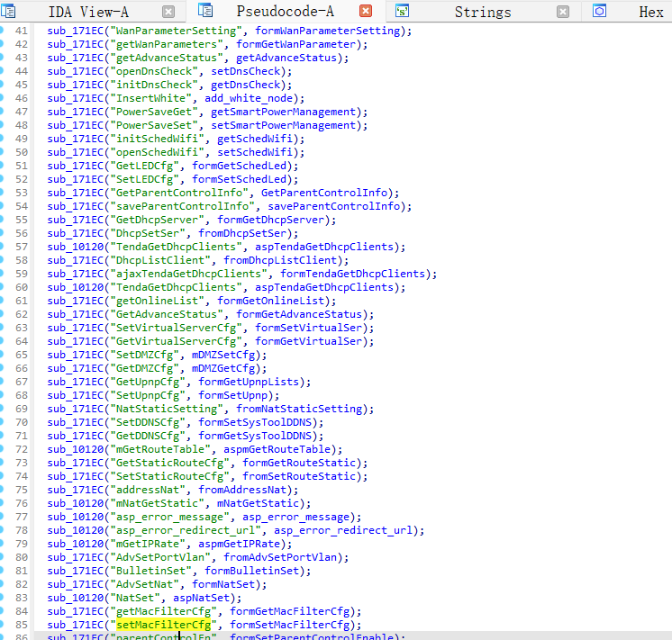
Task: Click getDnsCheck function reference
Action: (246, 85)
